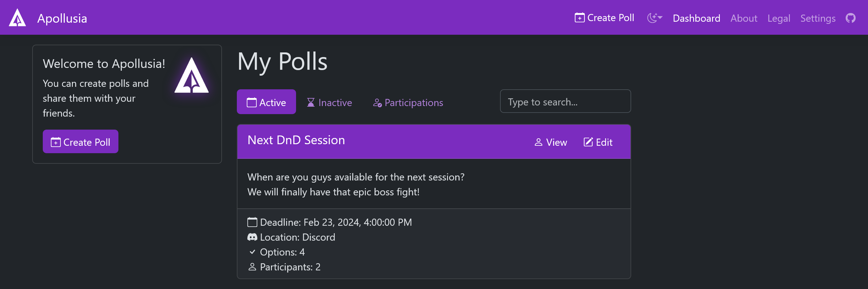Edit the Next DnD Session poll
Screen dimensions: 868x289
pos(598,142)
